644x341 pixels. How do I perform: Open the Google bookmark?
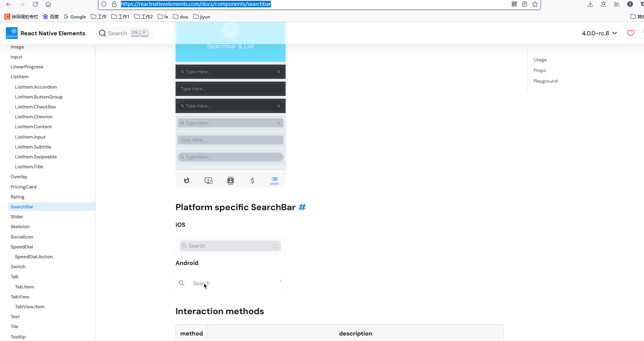(x=75, y=17)
